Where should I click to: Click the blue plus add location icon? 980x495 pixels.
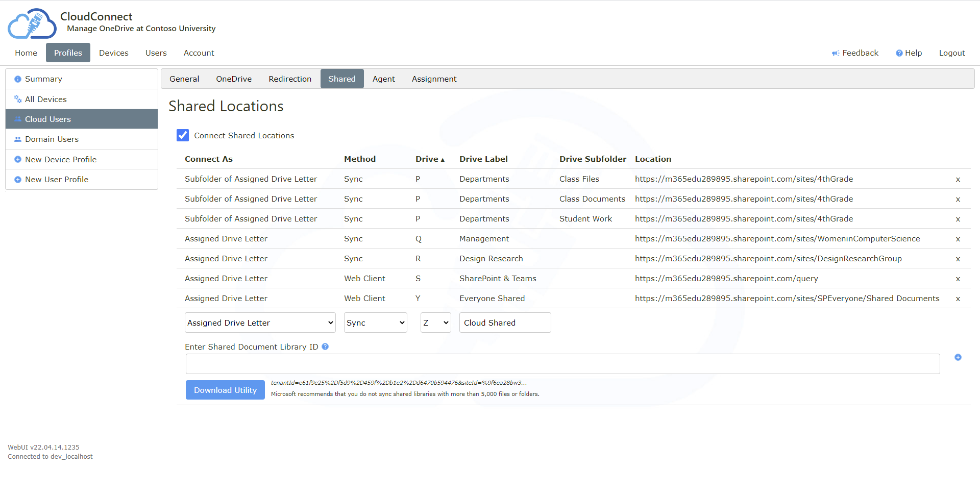958,357
